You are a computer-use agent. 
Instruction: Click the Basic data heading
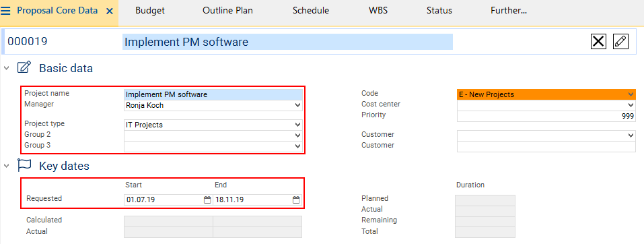pos(66,68)
